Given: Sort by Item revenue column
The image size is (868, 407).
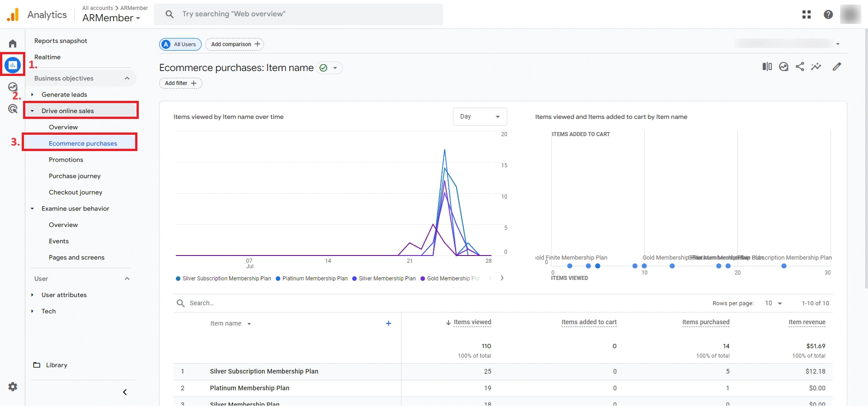Looking at the screenshot, I should [x=807, y=322].
